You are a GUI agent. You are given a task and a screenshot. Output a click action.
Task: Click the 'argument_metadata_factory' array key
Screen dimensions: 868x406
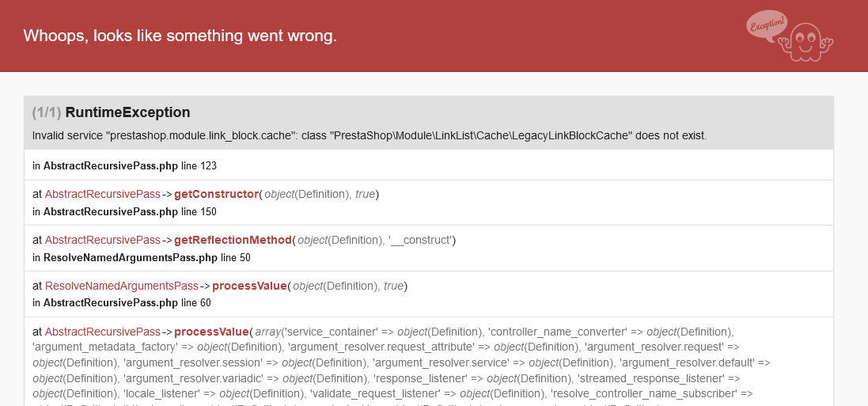pyautogui.click(x=104, y=347)
